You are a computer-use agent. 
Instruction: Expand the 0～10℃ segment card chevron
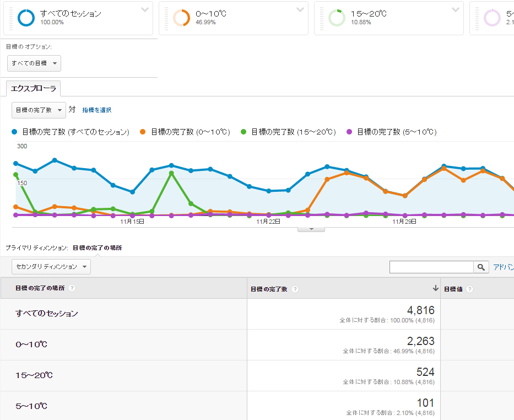click(300, 9)
